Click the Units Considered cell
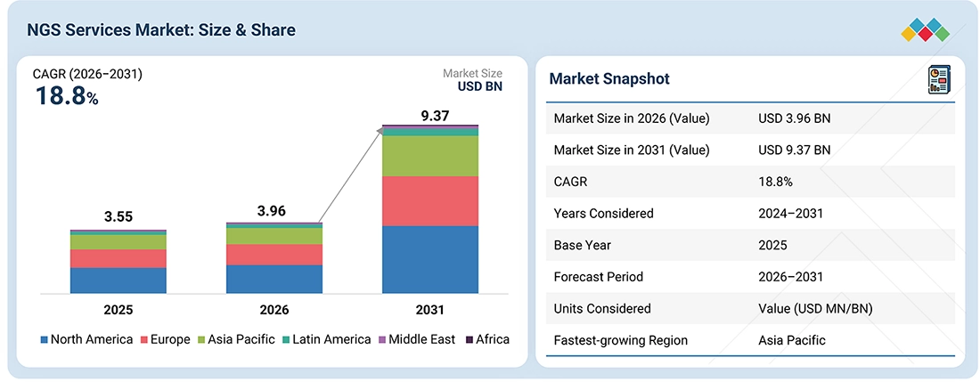 [602, 308]
